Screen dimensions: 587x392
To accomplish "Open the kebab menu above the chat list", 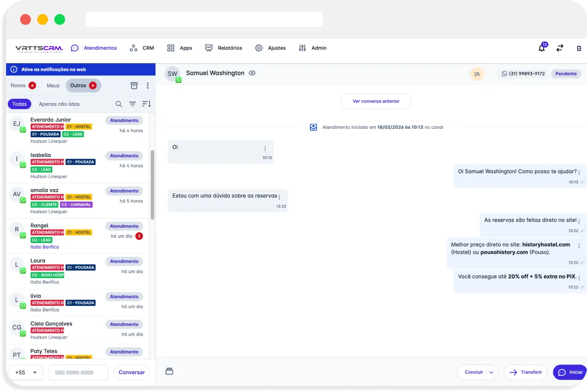I will 148,86.
